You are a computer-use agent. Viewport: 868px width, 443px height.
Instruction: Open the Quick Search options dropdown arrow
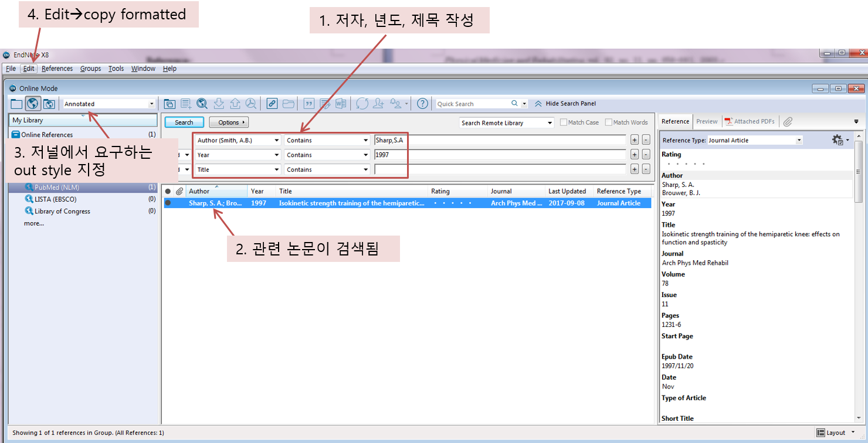524,104
